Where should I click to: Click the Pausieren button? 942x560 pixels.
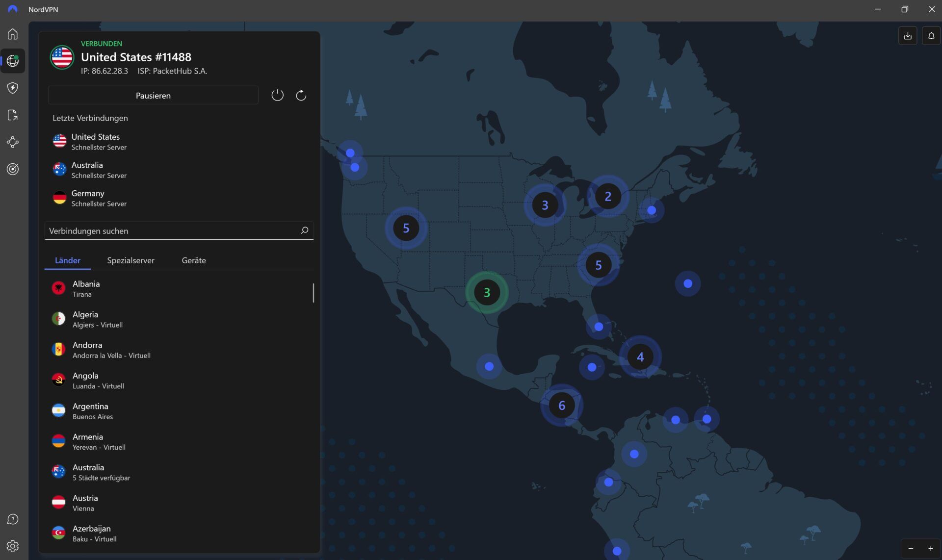pyautogui.click(x=153, y=95)
